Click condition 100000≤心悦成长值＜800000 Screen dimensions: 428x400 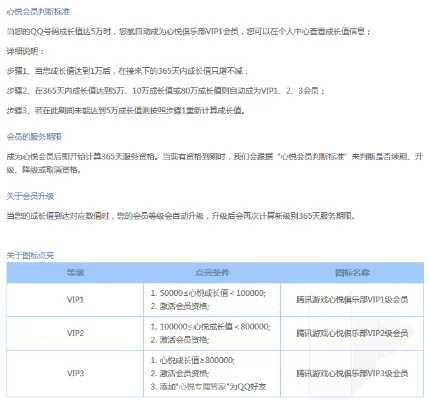210,327
